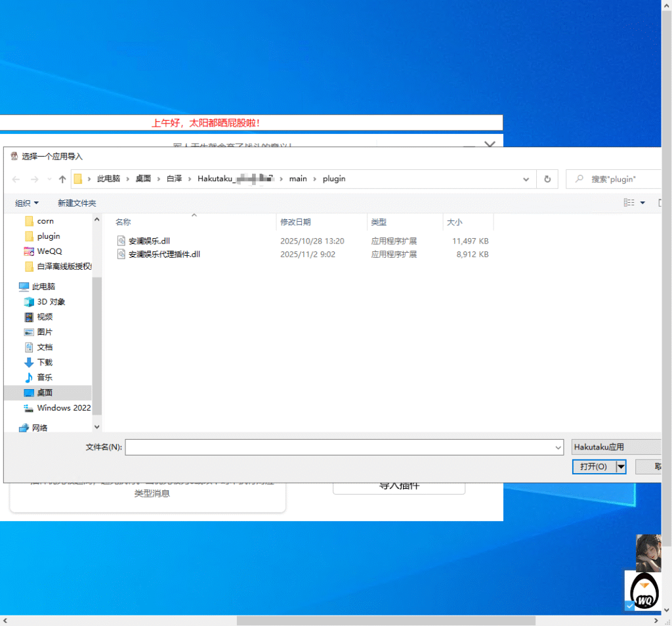
Task: Click the refresh button beside address bar
Action: (x=547, y=179)
